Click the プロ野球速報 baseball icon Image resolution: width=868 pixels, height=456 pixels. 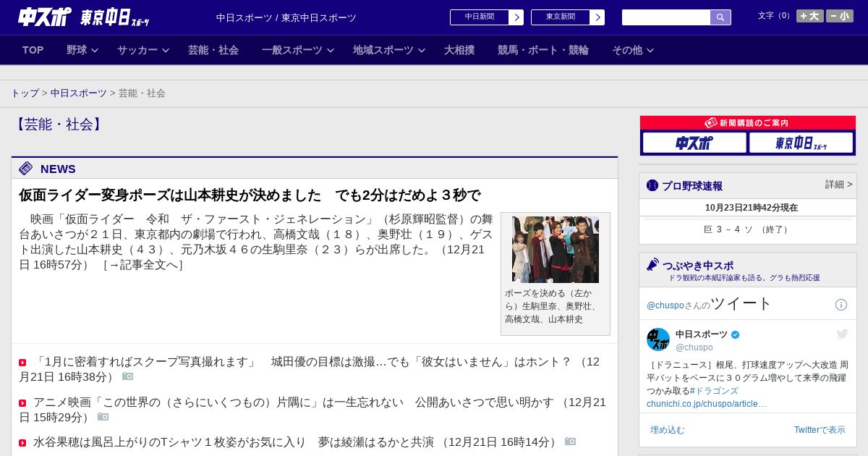click(652, 185)
